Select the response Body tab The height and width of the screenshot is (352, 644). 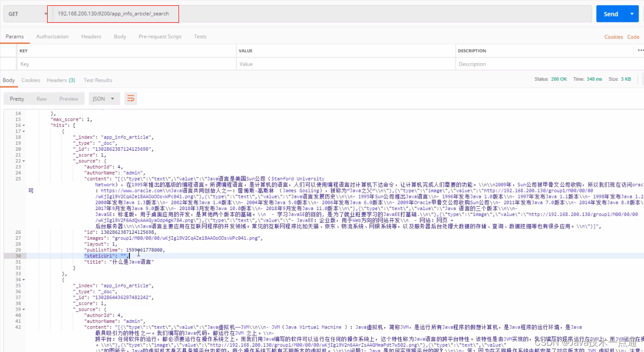(9, 80)
